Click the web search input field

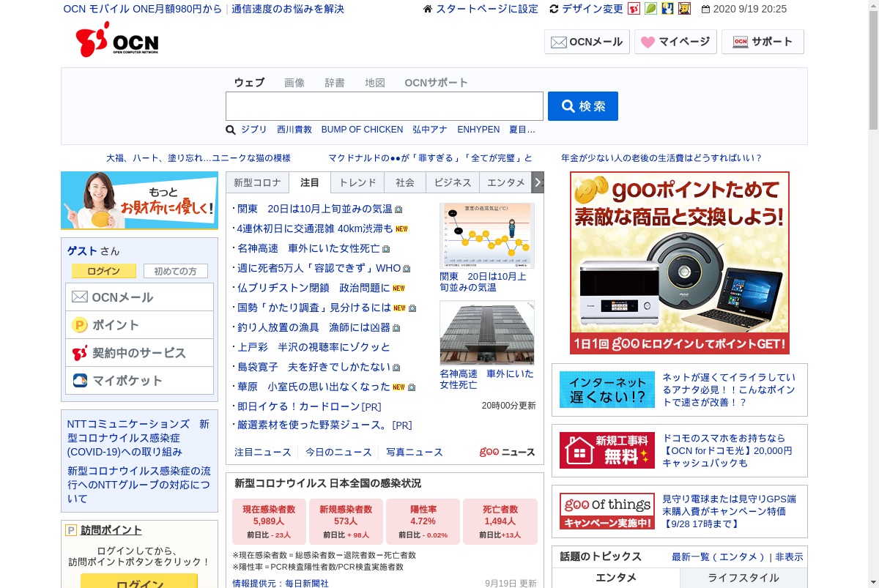[385, 106]
